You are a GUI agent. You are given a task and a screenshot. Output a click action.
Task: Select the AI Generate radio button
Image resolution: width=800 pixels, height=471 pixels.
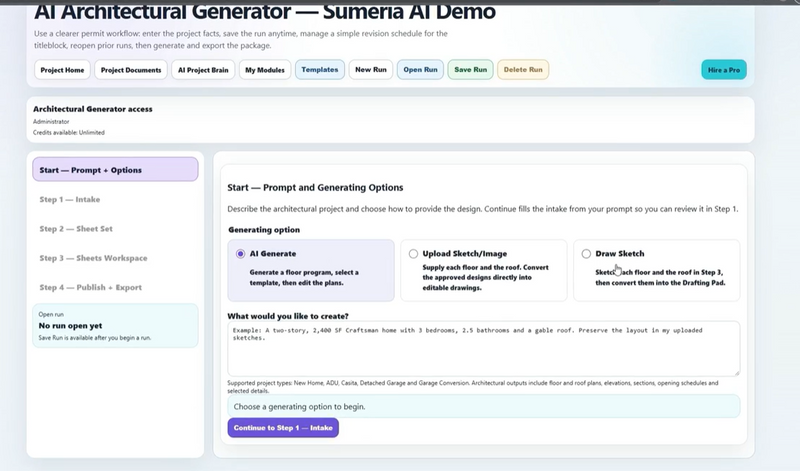pyautogui.click(x=240, y=254)
